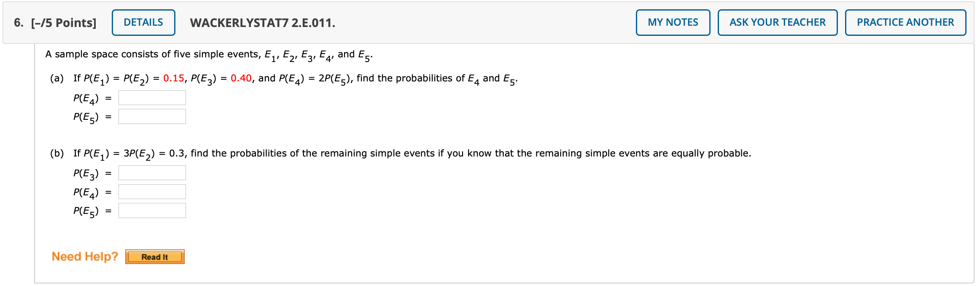Viewport: 980px width, 286px height.
Task: Click the P(E5) answer box in part (a)
Action: coord(152,116)
